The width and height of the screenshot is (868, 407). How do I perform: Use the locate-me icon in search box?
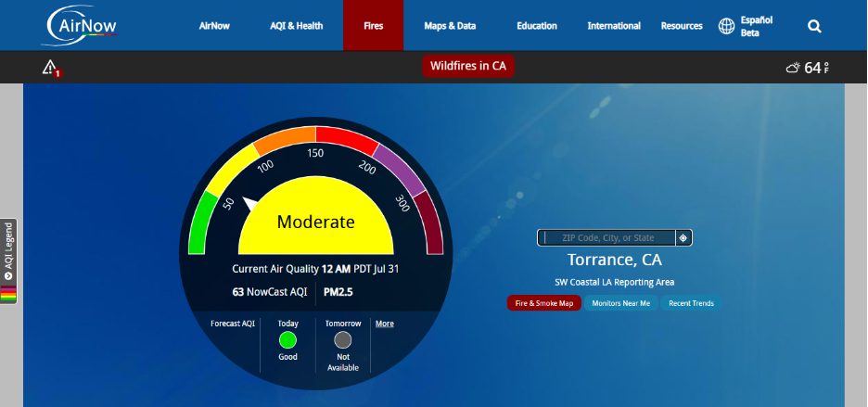pos(683,238)
